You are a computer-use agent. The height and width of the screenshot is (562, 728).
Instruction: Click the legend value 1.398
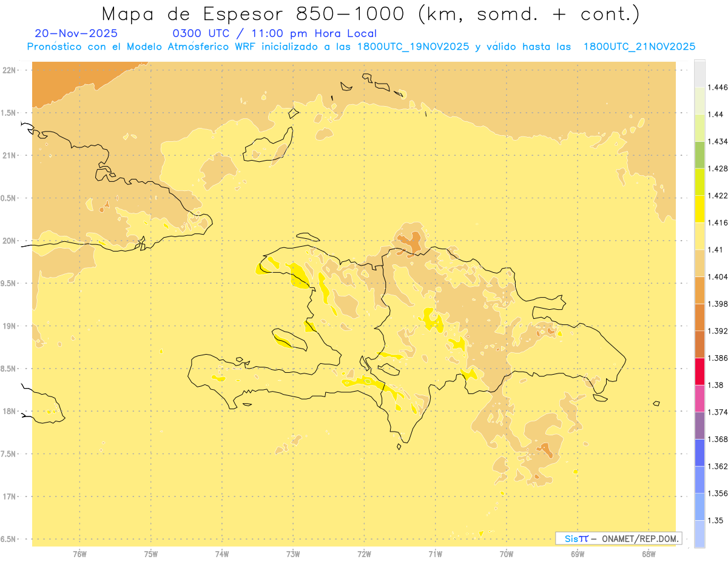[x=718, y=304]
